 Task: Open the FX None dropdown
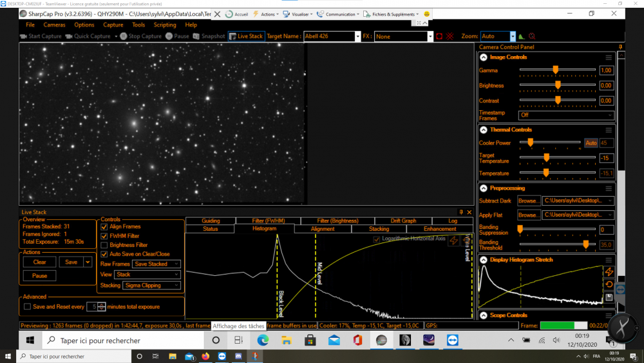(430, 36)
